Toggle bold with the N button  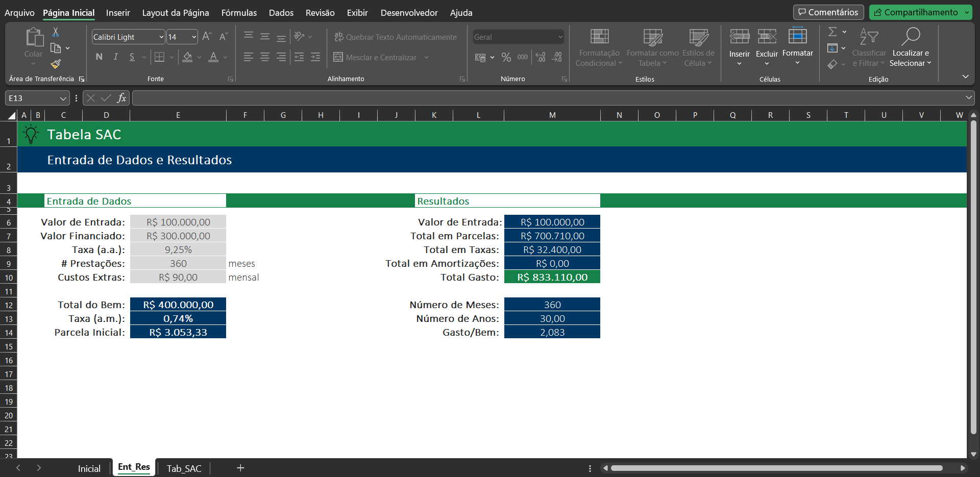[99, 57]
